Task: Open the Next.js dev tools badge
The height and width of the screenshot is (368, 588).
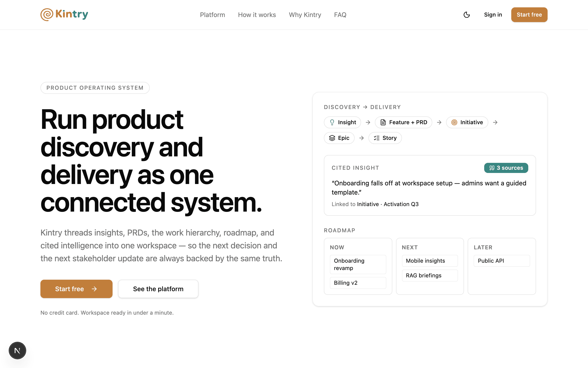Action: pos(17,351)
